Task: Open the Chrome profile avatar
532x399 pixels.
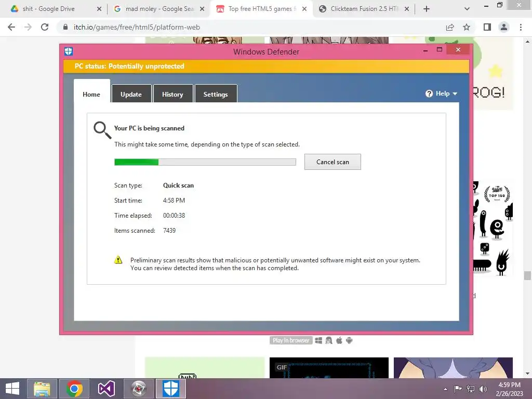Action: (x=504, y=27)
